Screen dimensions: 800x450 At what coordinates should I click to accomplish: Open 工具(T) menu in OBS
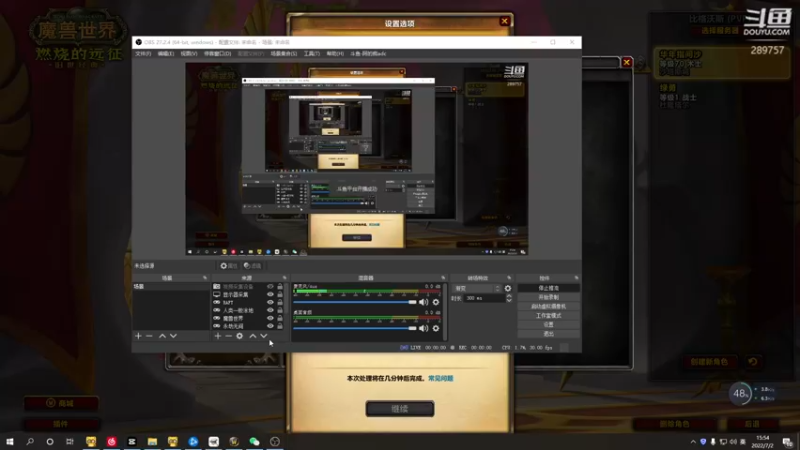click(311, 54)
